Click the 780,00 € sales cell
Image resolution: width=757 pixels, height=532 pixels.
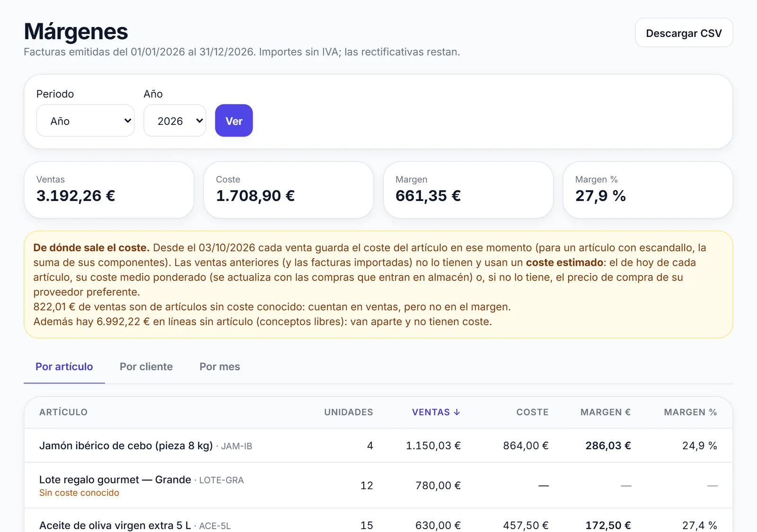[x=438, y=486]
